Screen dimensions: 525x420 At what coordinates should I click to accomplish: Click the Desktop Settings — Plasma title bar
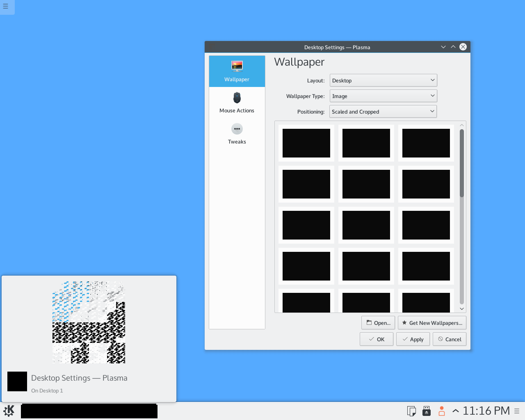tap(337, 47)
